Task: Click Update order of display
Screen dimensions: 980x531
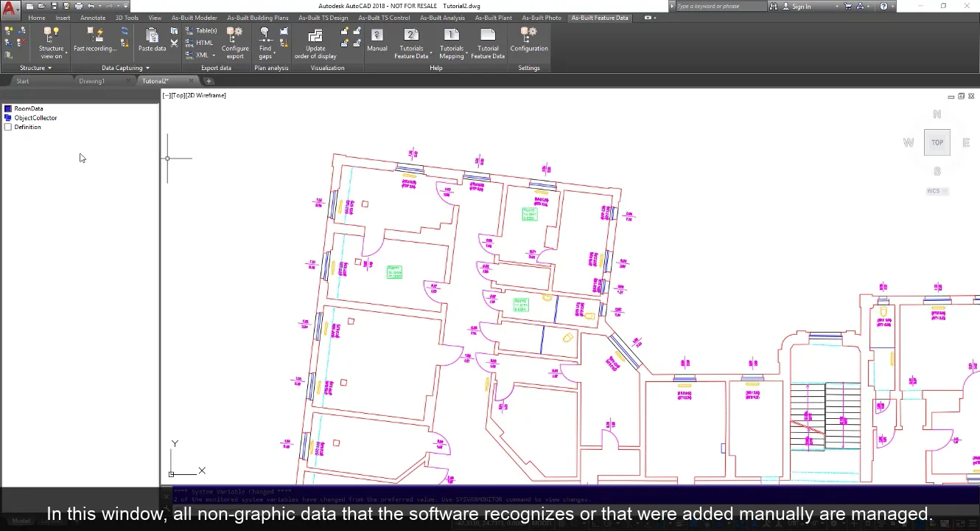Action: (315, 43)
